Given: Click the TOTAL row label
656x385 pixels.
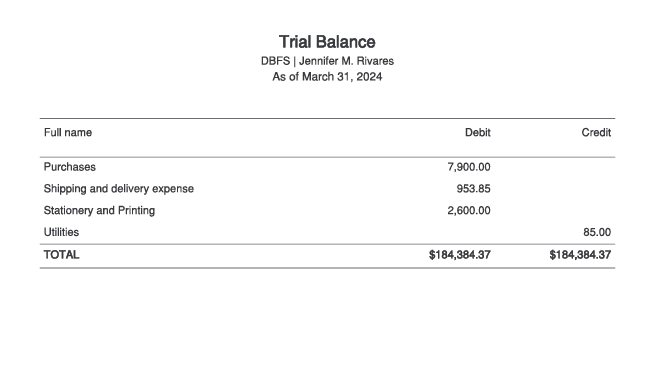Looking at the screenshot, I should tap(62, 255).
